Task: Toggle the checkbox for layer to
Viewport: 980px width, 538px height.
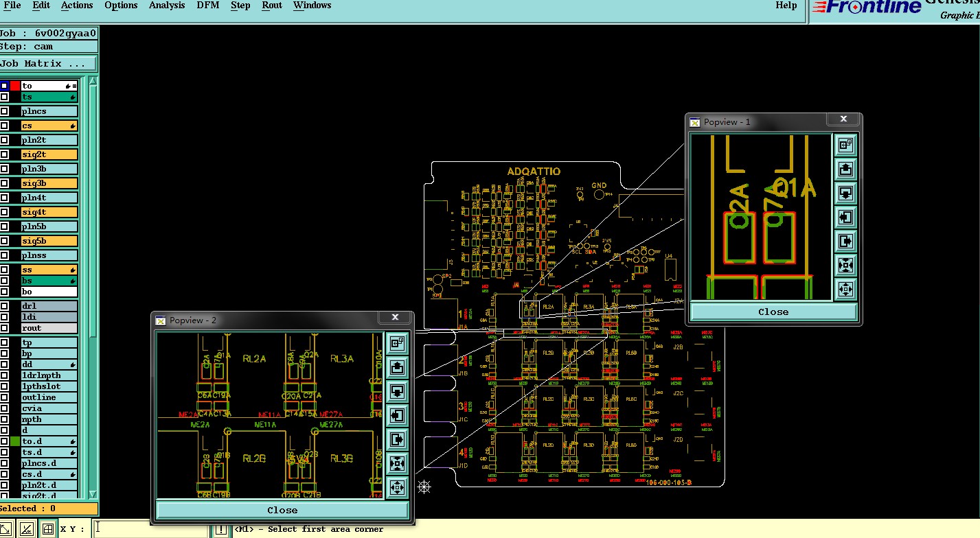Action: [4, 86]
